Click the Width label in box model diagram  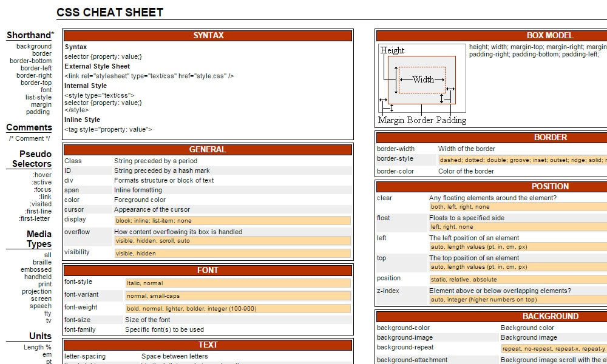coord(424,79)
